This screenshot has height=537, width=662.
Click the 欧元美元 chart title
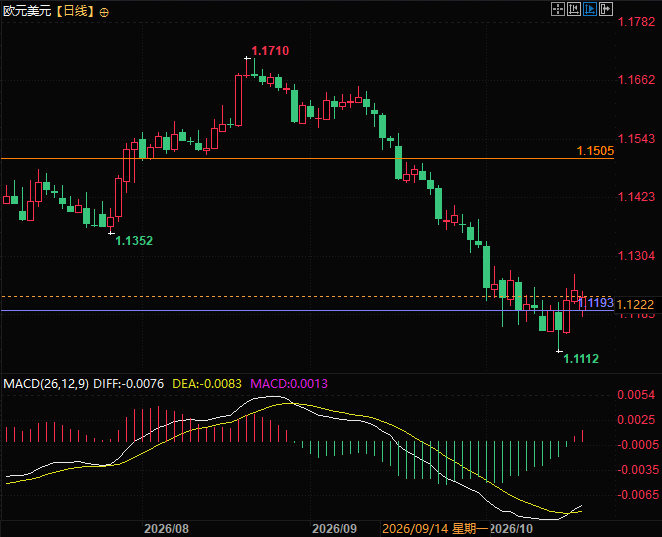(x=27, y=11)
